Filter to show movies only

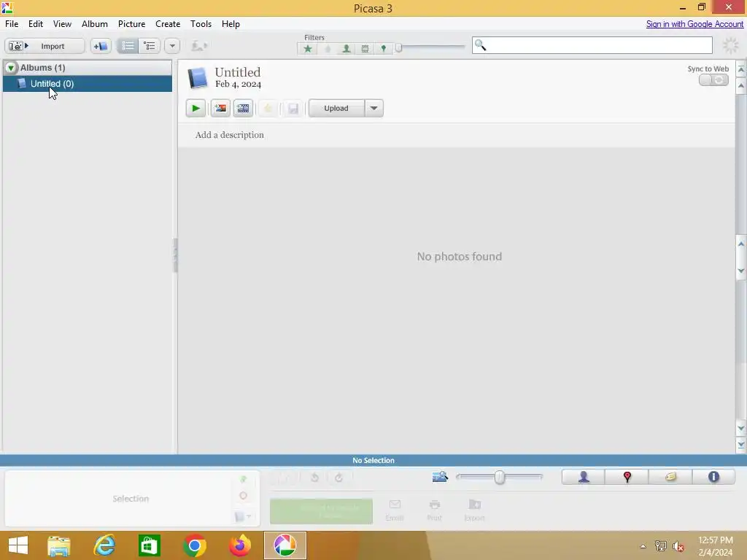365,49
